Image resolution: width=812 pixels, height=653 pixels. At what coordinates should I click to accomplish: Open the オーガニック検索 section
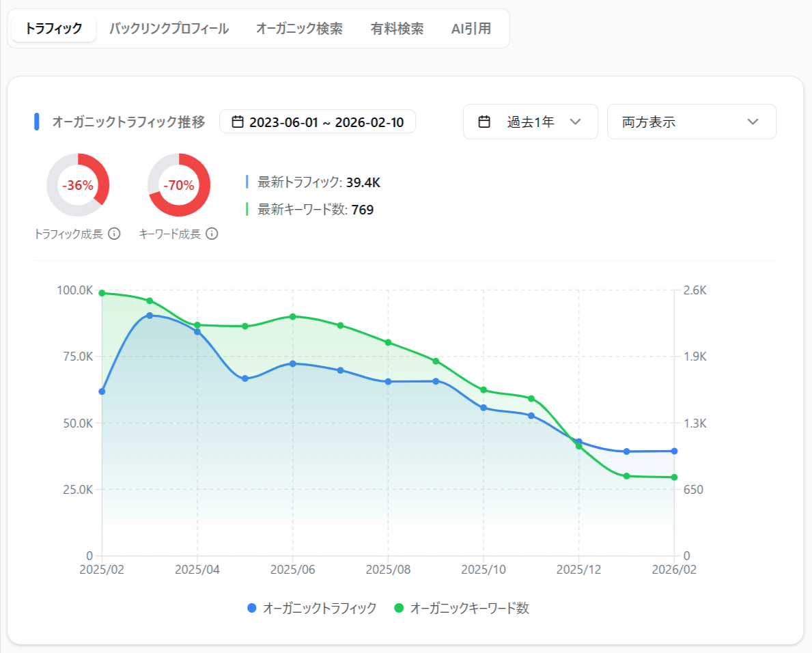(300, 29)
